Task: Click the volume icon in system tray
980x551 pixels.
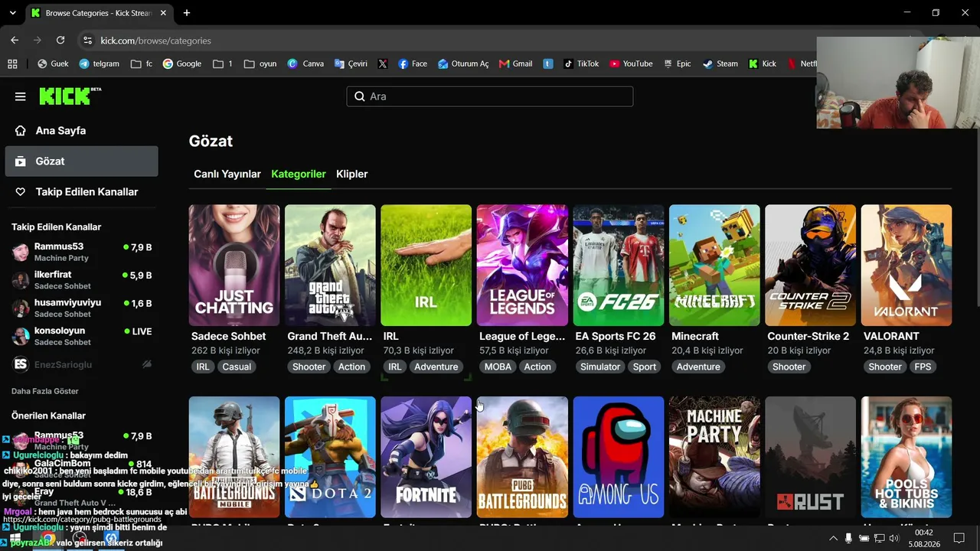Action: [x=894, y=539]
